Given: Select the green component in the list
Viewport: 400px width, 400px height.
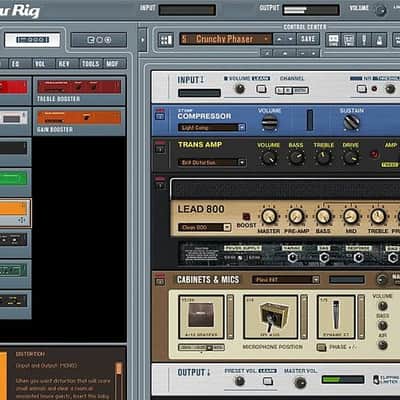Looking at the screenshot, I should (x=13, y=179).
